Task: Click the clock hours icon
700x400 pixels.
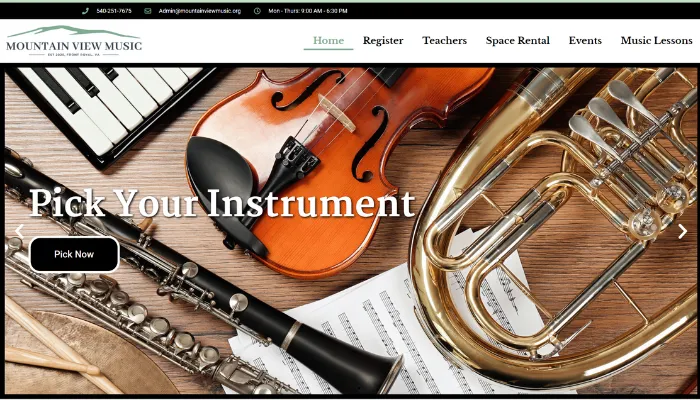Action: 257,11
